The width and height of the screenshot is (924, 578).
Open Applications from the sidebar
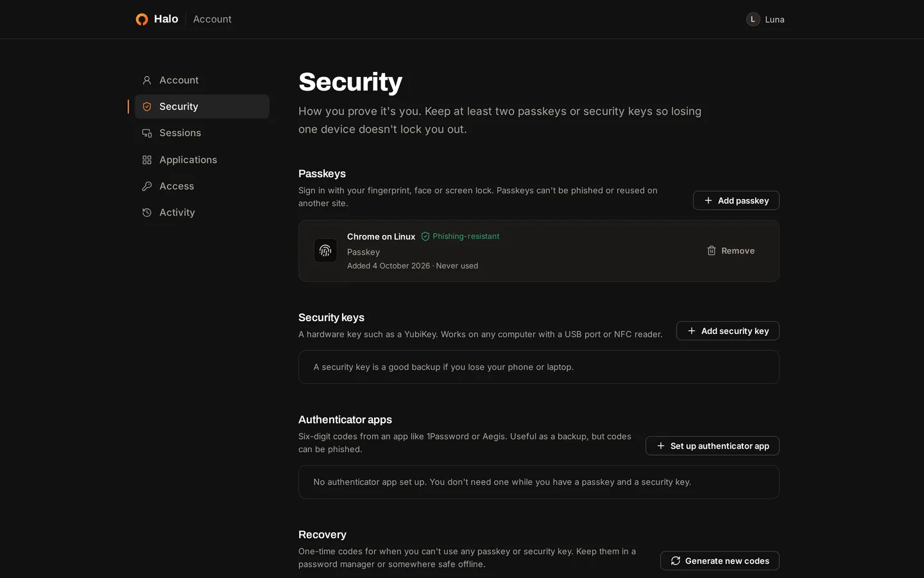pyautogui.click(x=202, y=160)
